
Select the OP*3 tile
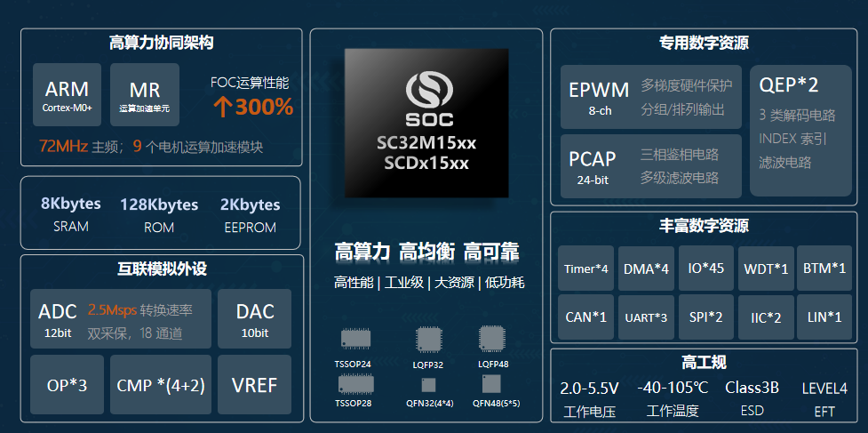(67, 385)
